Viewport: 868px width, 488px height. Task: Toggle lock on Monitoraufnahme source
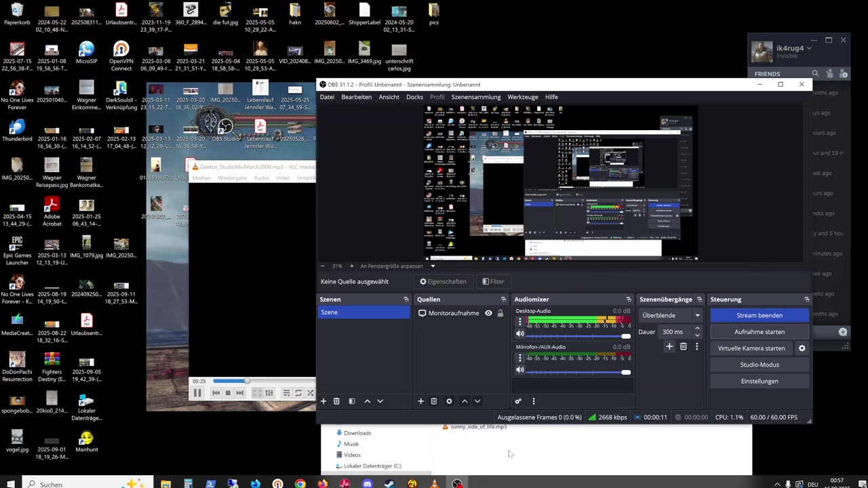click(500, 313)
